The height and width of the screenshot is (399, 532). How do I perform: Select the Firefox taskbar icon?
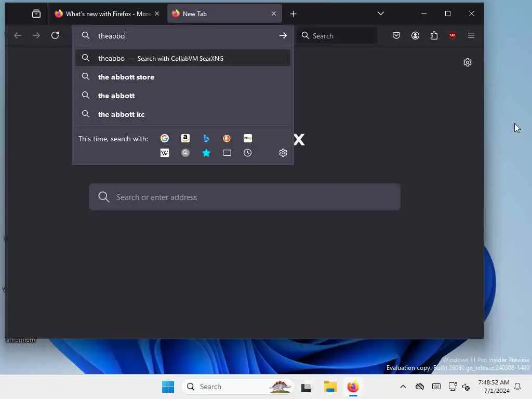[x=353, y=387]
